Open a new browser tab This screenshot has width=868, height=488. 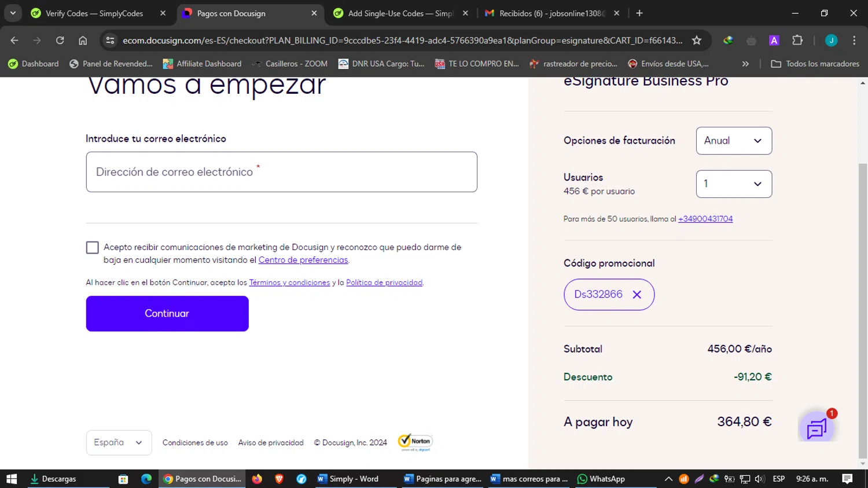point(639,13)
